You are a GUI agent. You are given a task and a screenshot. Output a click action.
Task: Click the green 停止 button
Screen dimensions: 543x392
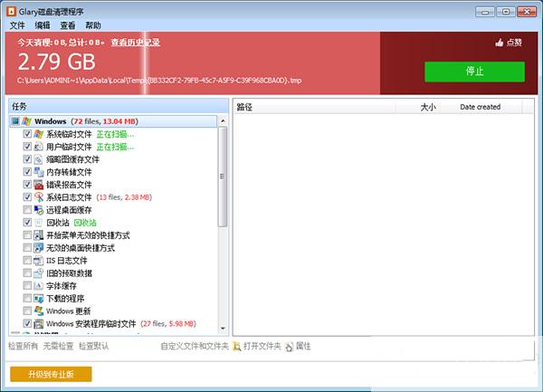(x=474, y=72)
